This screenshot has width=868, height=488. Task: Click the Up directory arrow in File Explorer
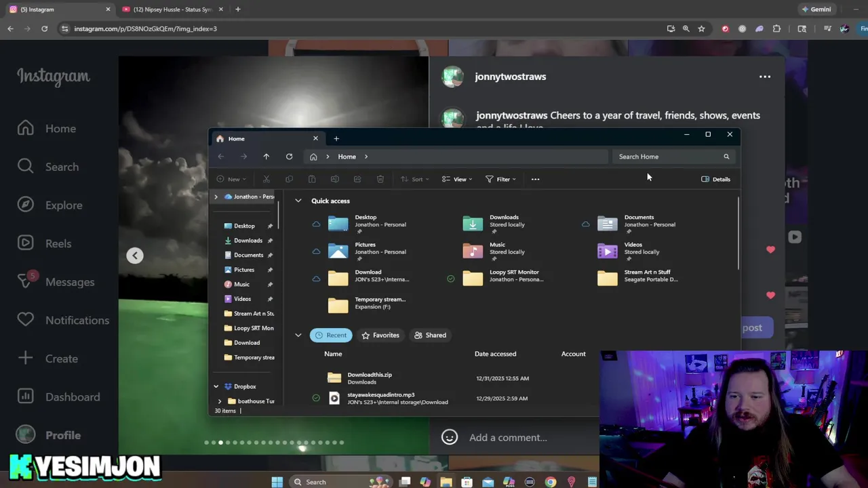[x=266, y=157]
